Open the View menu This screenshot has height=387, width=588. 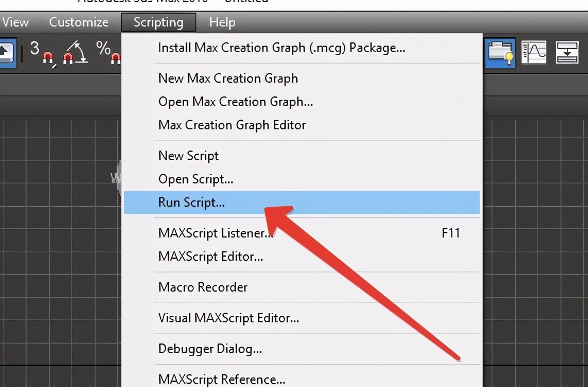click(15, 22)
